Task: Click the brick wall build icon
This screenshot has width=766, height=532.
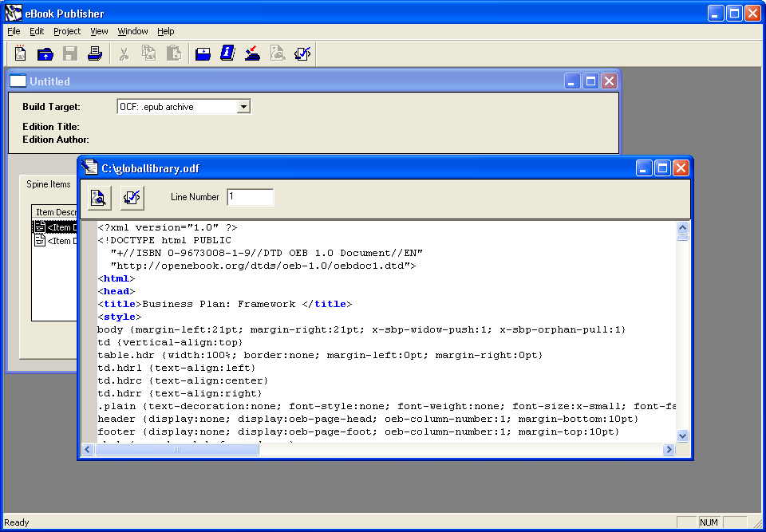Action: point(253,53)
